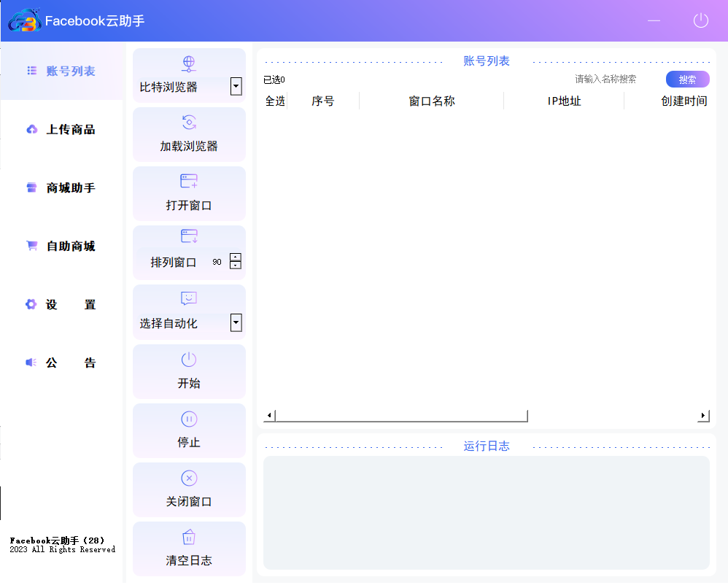Open the 上传商品 sidebar menu
Viewport: 728px width, 585px height.
[x=70, y=129]
